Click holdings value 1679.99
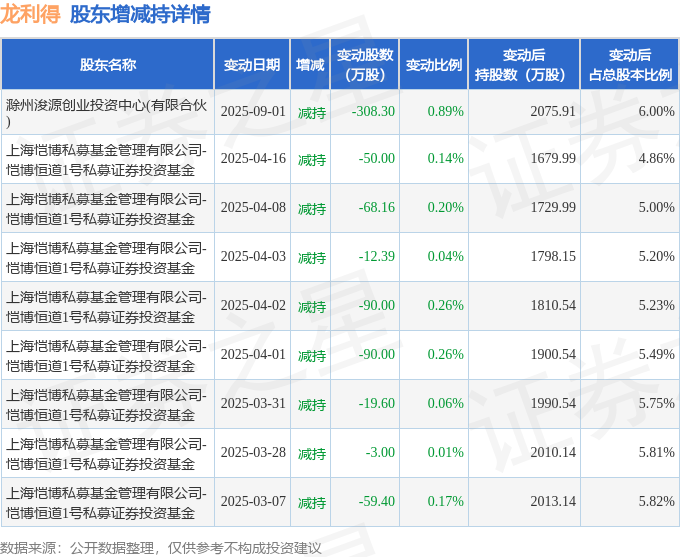680x557 pixels. pyautogui.click(x=553, y=158)
